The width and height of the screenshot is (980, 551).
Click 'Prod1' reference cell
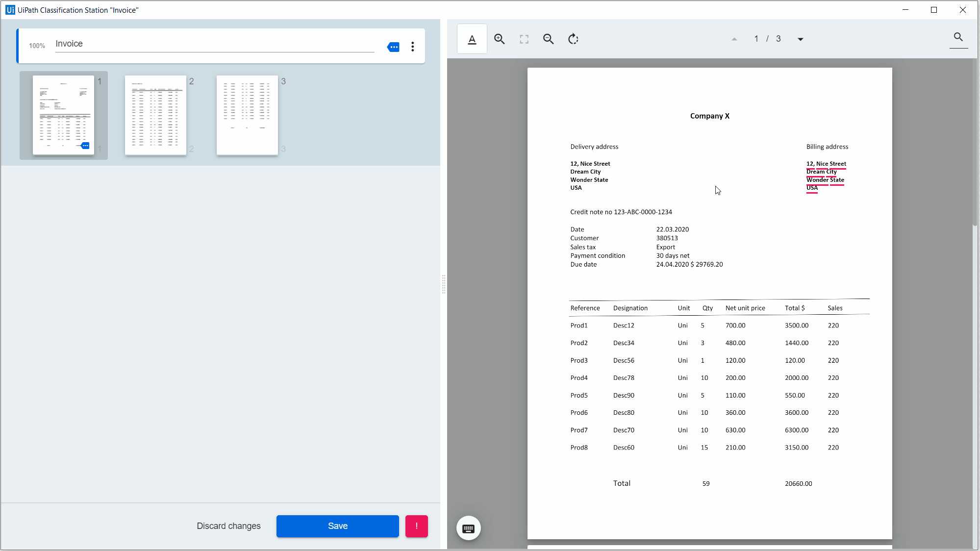[579, 326]
